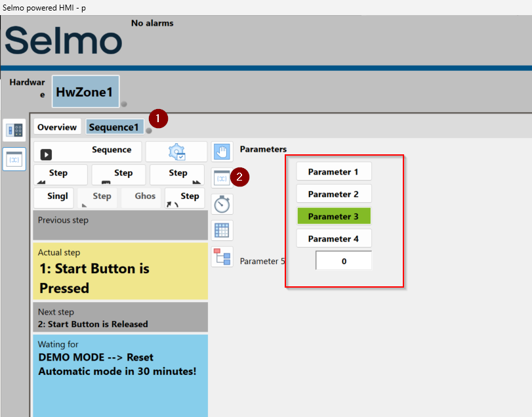The image size is (532, 417).
Task: Open the sequence flow diagram icon
Action: [222, 257]
